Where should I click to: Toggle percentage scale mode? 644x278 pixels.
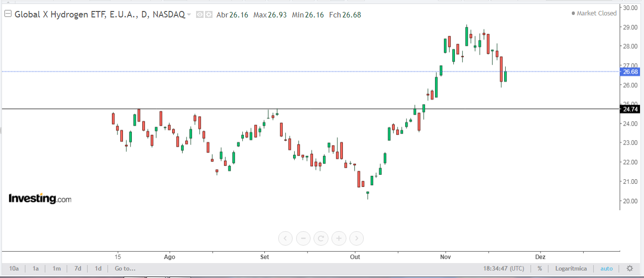coord(539,269)
